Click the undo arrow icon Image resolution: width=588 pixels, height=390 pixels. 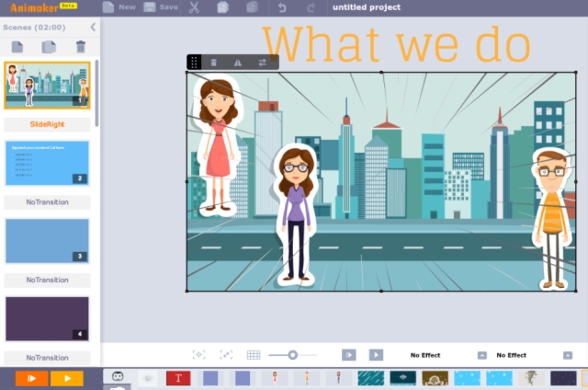(282, 7)
